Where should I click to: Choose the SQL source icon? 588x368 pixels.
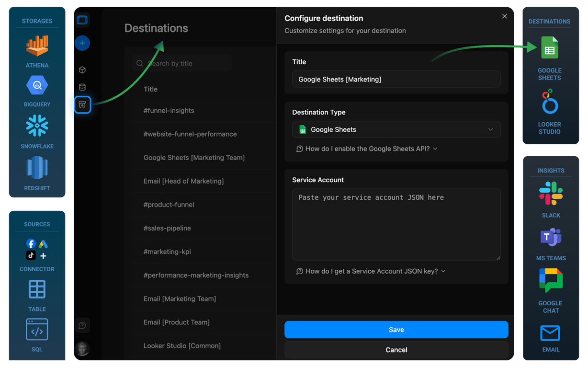pos(37,330)
